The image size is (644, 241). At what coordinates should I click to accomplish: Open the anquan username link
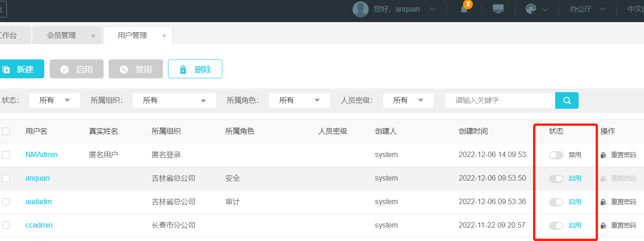tap(38, 178)
